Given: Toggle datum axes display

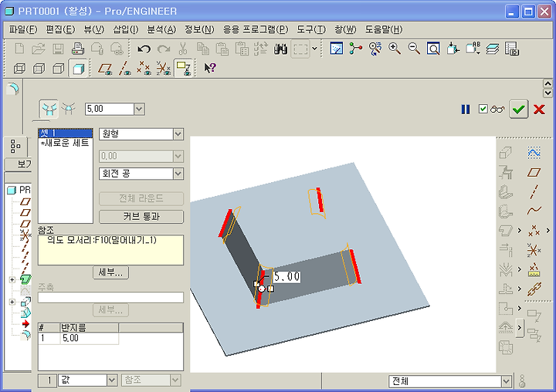Looking at the screenshot, I should (125, 68).
